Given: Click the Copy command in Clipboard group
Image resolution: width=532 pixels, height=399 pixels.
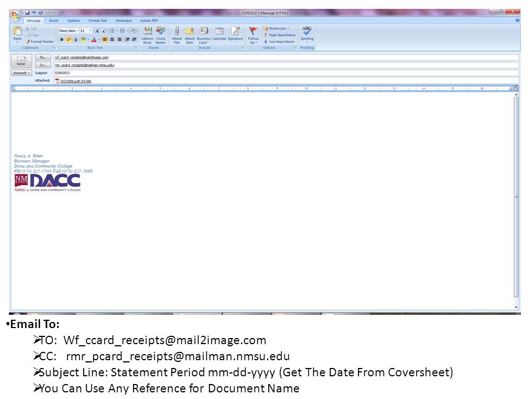Looking at the screenshot, I should (32, 35).
